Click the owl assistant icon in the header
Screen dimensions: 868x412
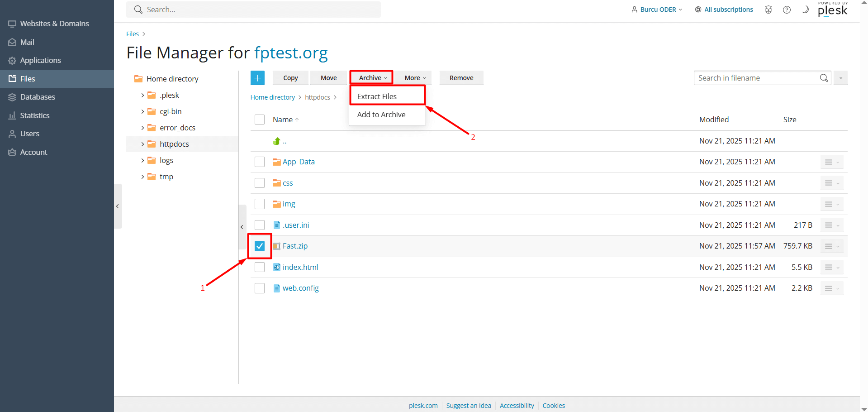(768, 9)
